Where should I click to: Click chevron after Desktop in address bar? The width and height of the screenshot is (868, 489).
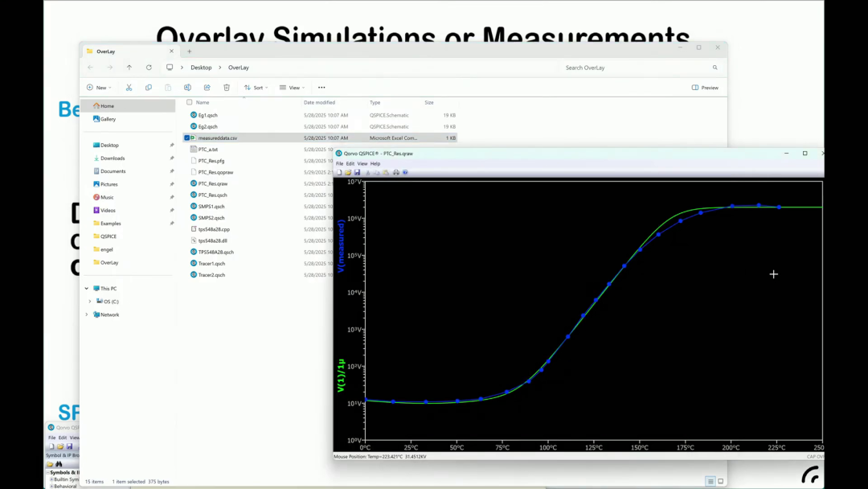[219, 68]
